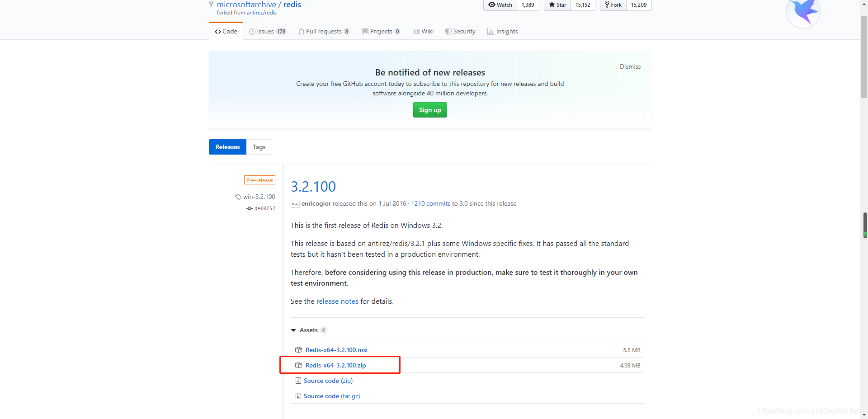This screenshot has height=419, width=868.
Task: Open the Issues tab
Action: pos(268,31)
